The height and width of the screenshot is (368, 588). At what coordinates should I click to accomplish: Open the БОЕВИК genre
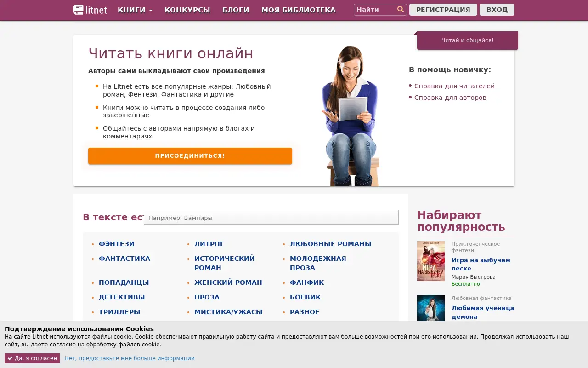coord(305,297)
